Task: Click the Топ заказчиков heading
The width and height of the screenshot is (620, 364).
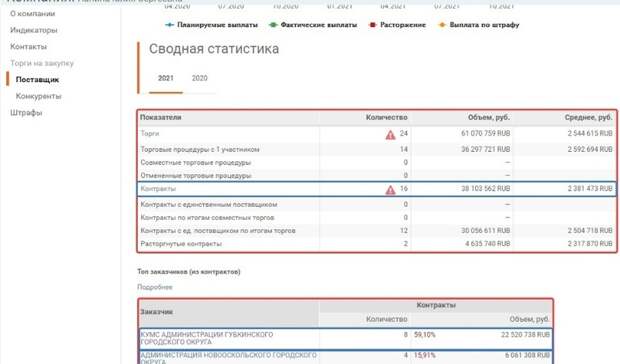Action: tap(189, 272)
